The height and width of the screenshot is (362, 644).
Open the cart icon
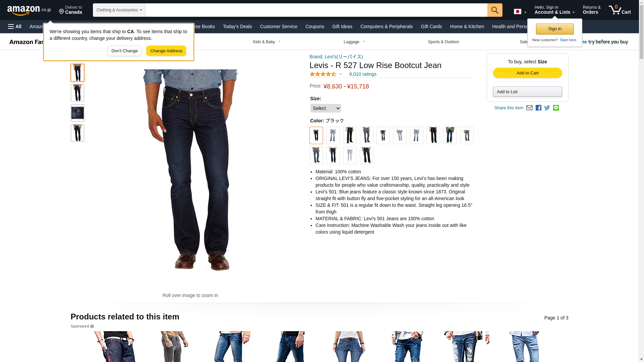point(620,10)
